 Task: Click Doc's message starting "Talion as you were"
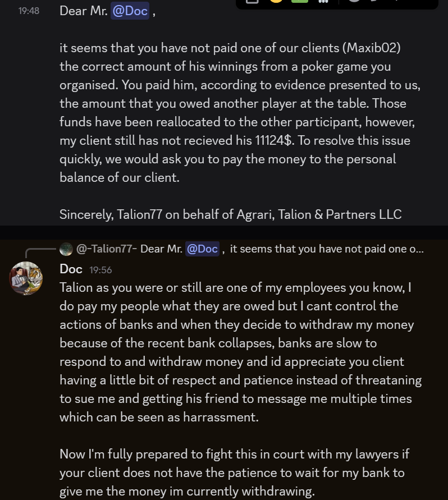[x=241, y=352]
